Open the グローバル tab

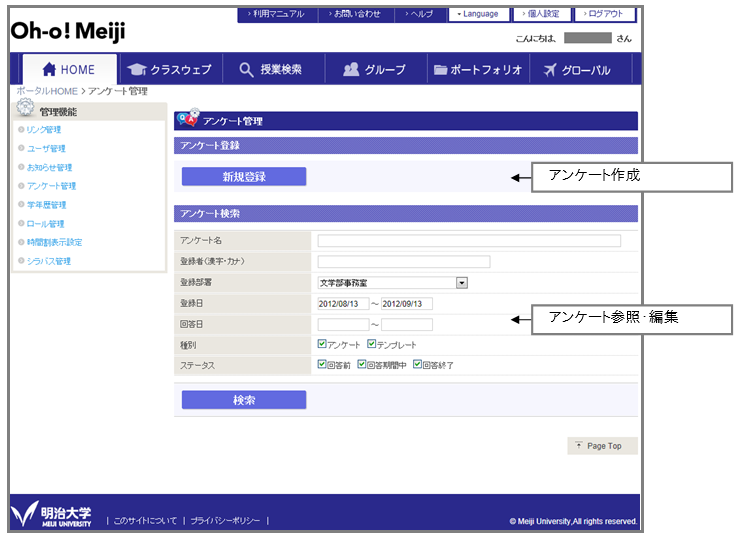581,69
